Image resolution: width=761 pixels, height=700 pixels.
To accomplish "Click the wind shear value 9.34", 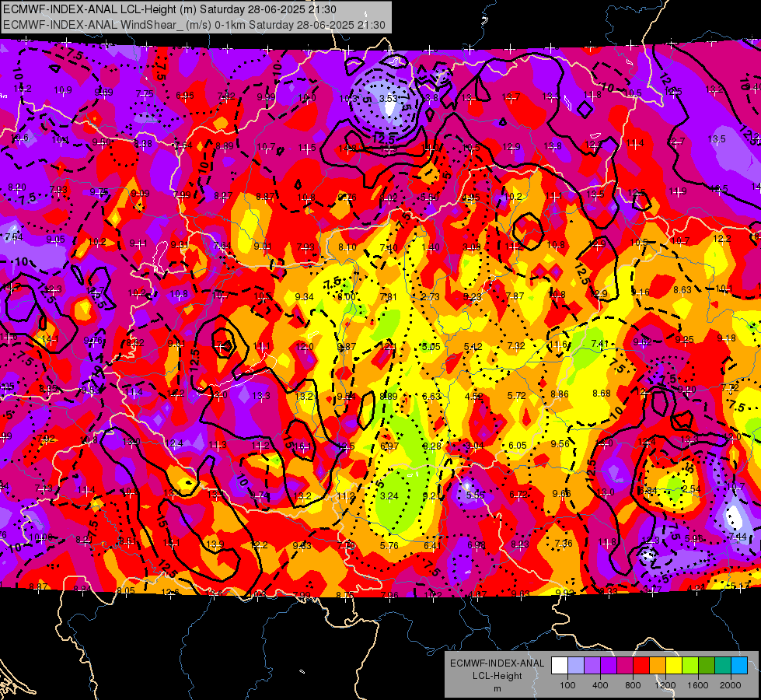I will pos(304,297).
